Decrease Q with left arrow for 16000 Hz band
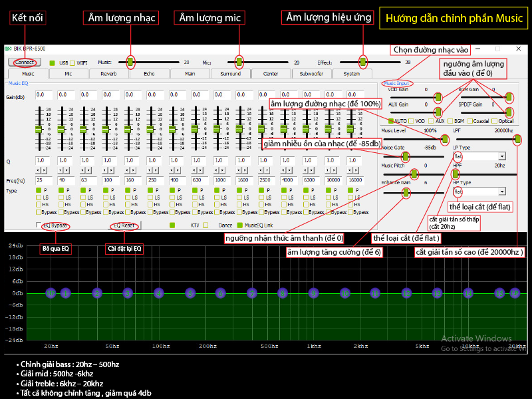Viewport: 532px width, 399px height. (350, 170)
